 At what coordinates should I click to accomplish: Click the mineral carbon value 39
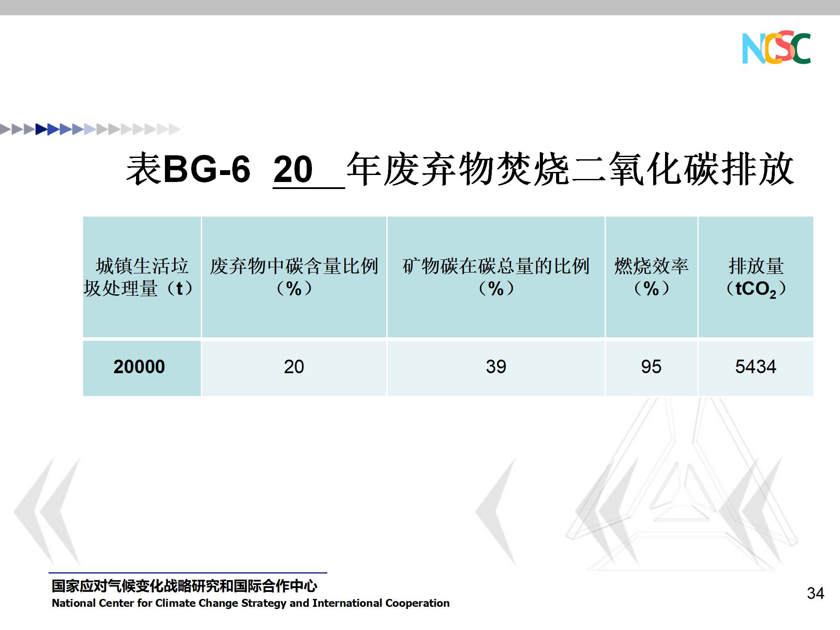[496, 367]
